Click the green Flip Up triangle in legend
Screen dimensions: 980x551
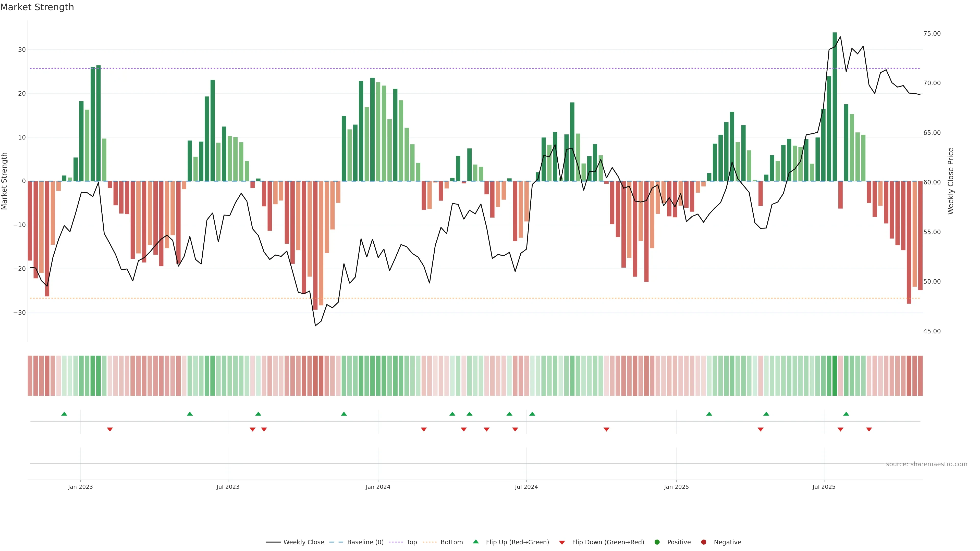pos(475,542)
